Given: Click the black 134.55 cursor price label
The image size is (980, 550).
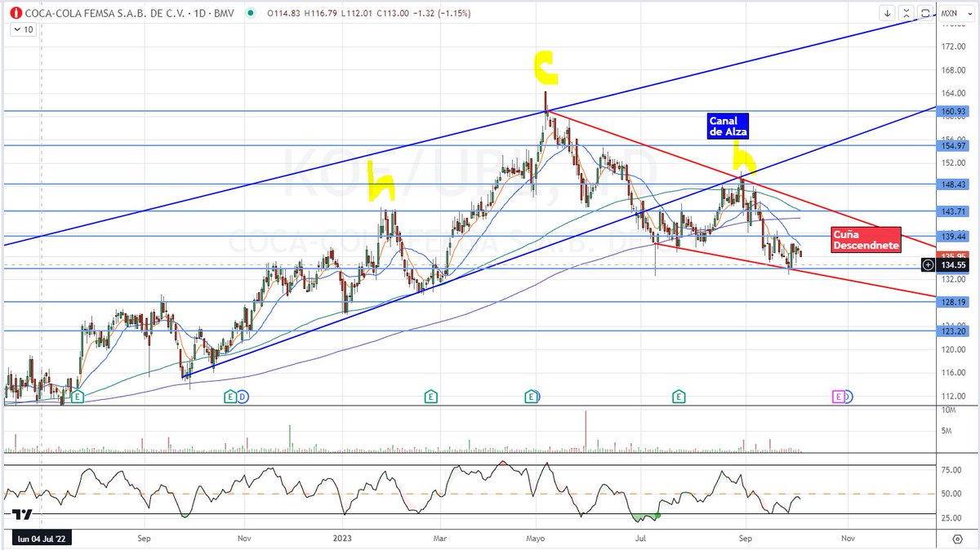Looking at the screenshot, I should point(953,264).
